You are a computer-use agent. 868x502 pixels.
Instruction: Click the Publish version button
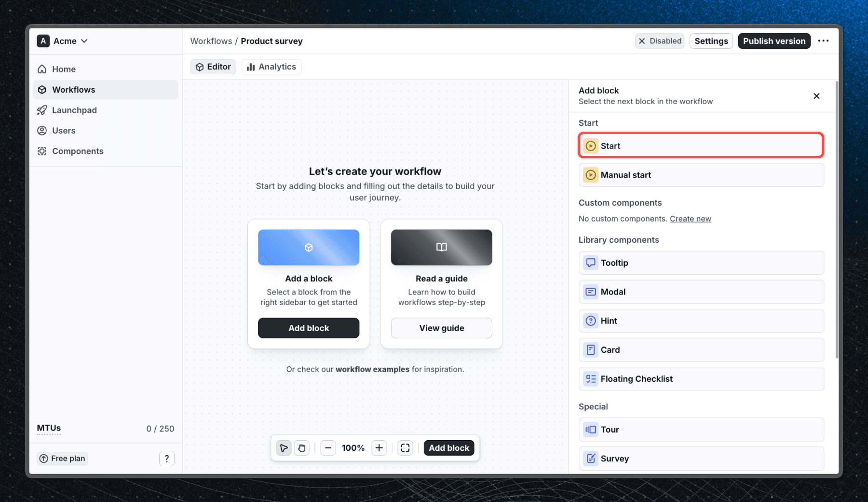[774, 41]
